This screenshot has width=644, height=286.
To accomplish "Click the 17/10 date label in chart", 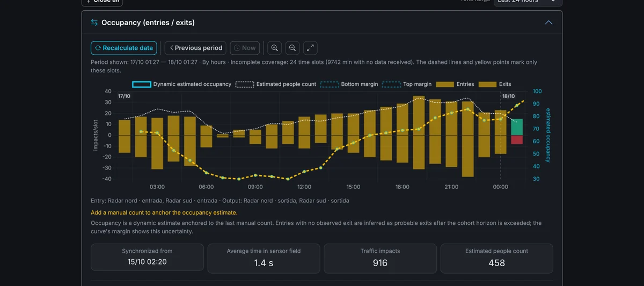I will (x=124, y=96).
